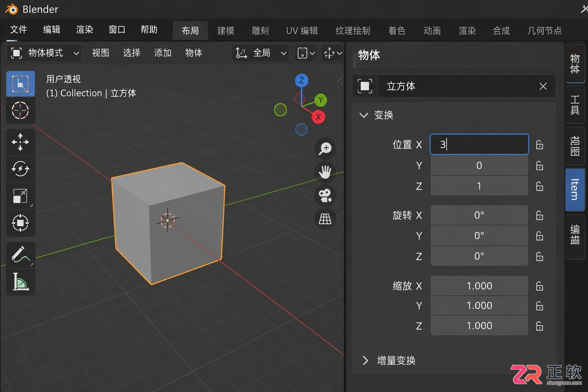Click the 立方体 name field
This screenshot has width=588, height=392.
click(x=467, y=86)
